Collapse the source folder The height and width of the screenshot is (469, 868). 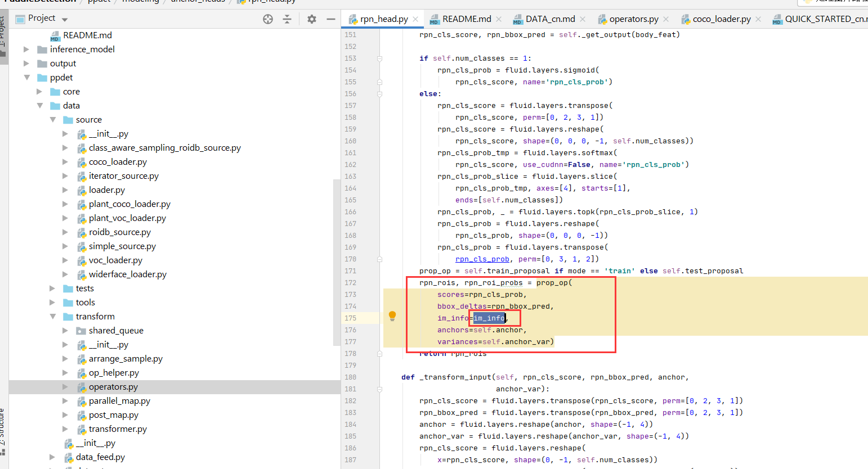(52, 120)
